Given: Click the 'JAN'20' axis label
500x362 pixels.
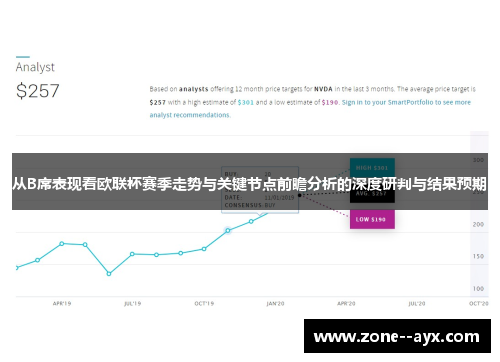Looking at the screenshot, I should click(x=275, y=304).
